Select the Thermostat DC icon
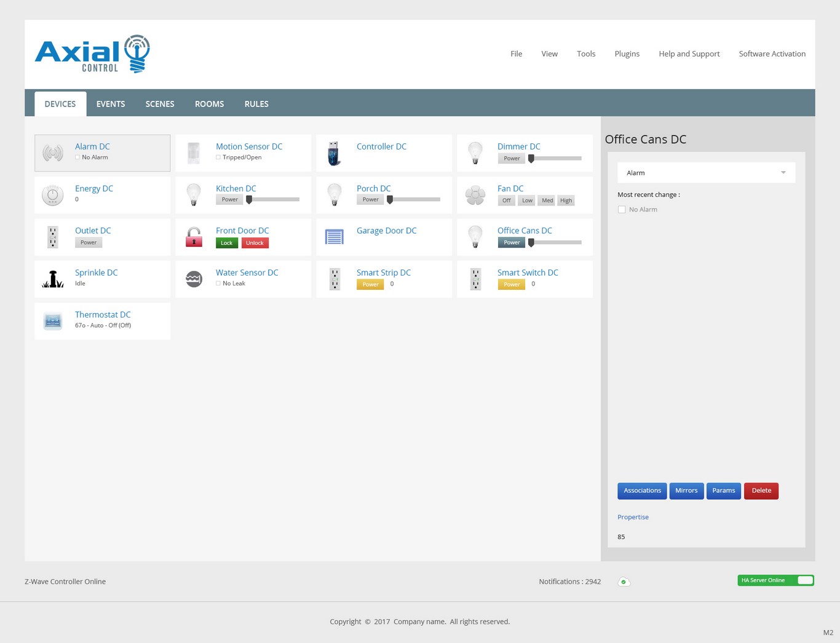This screenshot has width=840, height=643. point(53,321)
